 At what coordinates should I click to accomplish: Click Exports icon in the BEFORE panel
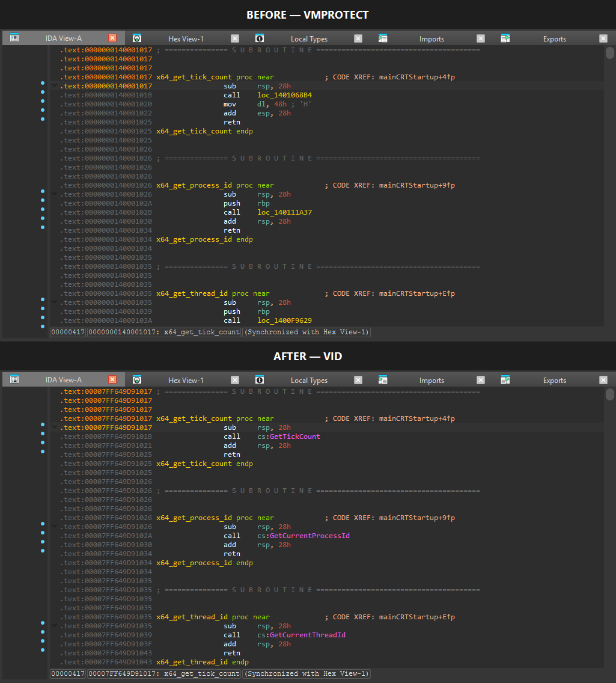(505, 38)
